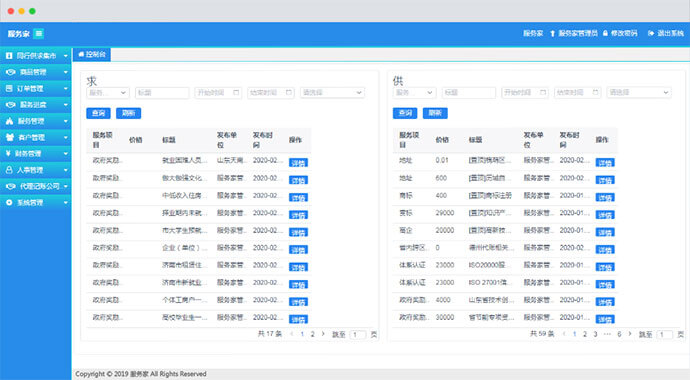The width and height of the screenshot is (690, 380).
Task: Open end-date calendar in 供 panel
Action: click(595, 92)
